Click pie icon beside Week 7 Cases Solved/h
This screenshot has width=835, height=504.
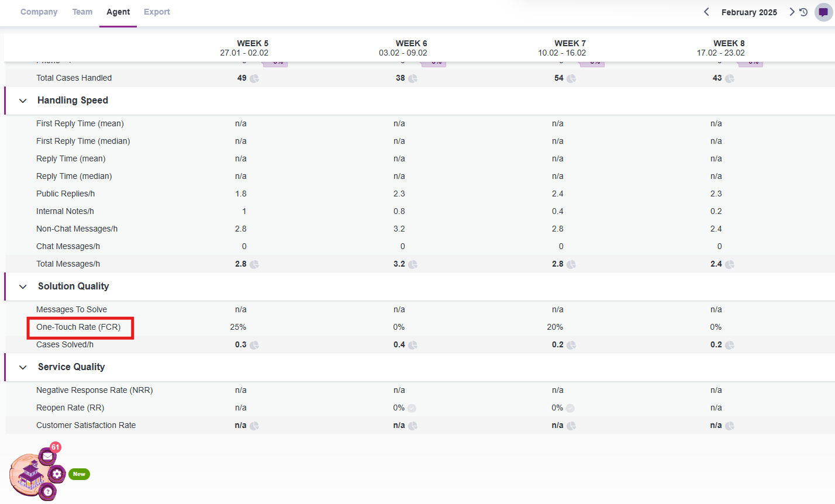point(571,345)
